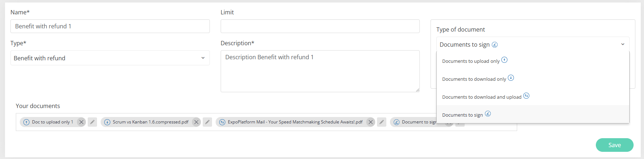Choose 'Documents to upload only' option
Screen dimensions: 644x159
point(471,61)
